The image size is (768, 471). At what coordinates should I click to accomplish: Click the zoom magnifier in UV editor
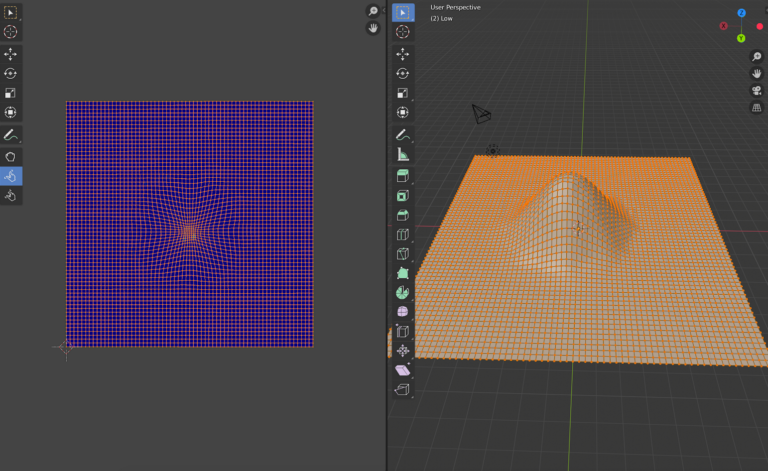[x=373, y=11]
